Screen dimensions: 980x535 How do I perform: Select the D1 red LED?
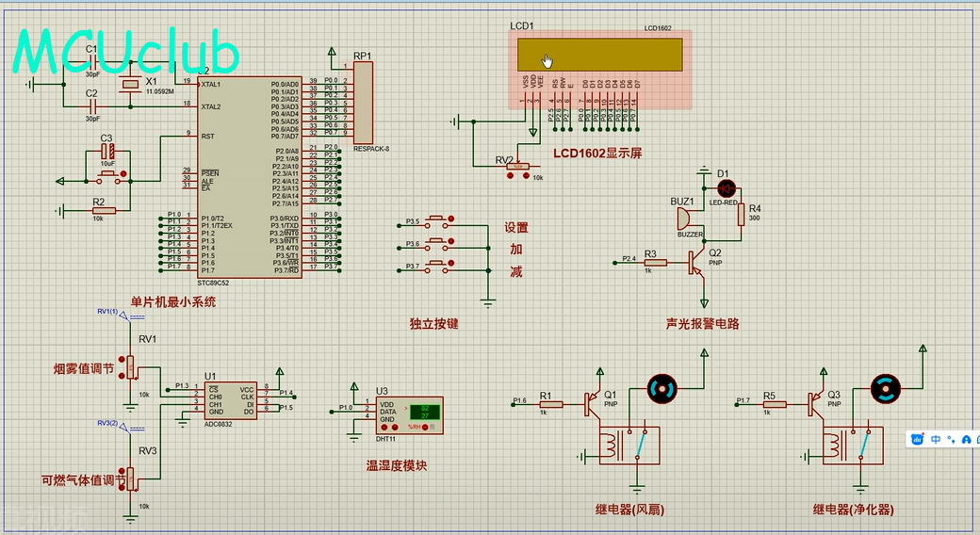(724, 188)
